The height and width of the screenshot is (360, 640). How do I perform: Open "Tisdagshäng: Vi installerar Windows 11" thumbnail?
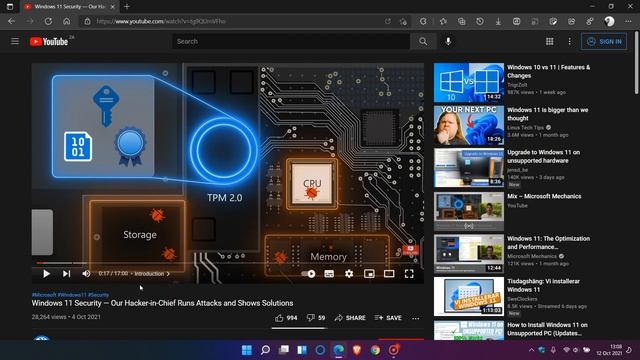(469, 296)
